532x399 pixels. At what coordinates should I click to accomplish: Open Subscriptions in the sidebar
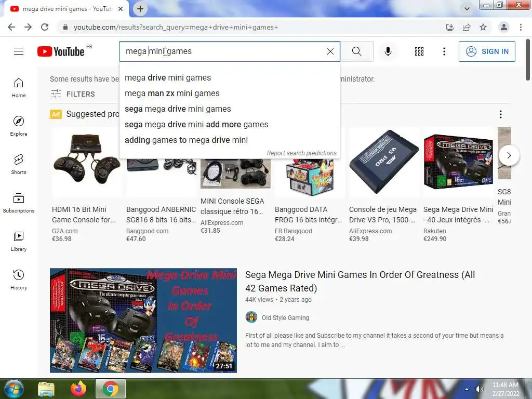[19, 203]
